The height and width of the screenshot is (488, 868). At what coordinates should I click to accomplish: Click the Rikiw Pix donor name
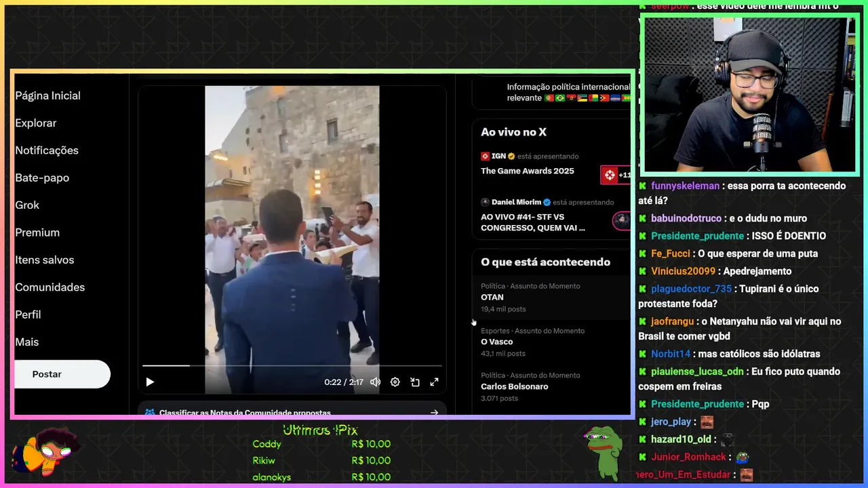[x=264, y=461]
